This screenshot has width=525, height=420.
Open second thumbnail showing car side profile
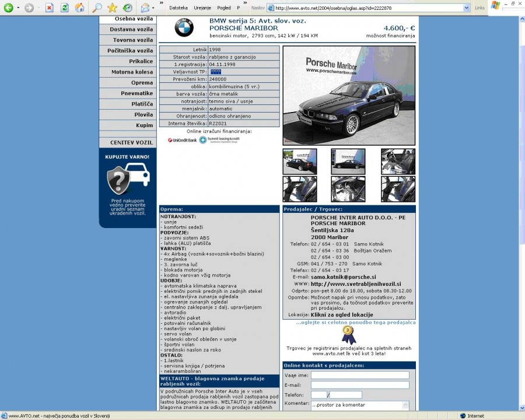click(x=348, y=162)
